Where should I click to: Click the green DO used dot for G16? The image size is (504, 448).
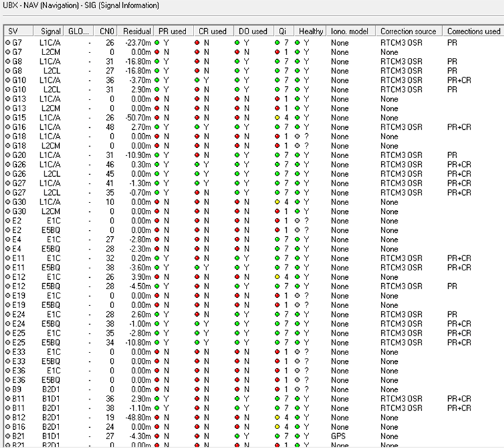[x=237, y=126]
